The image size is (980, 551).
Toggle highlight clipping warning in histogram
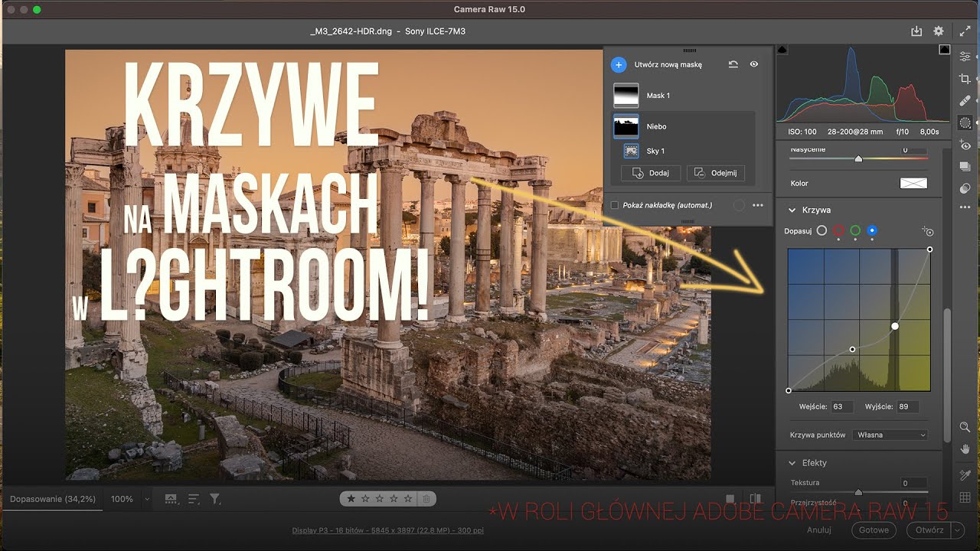tap(944, 50)
